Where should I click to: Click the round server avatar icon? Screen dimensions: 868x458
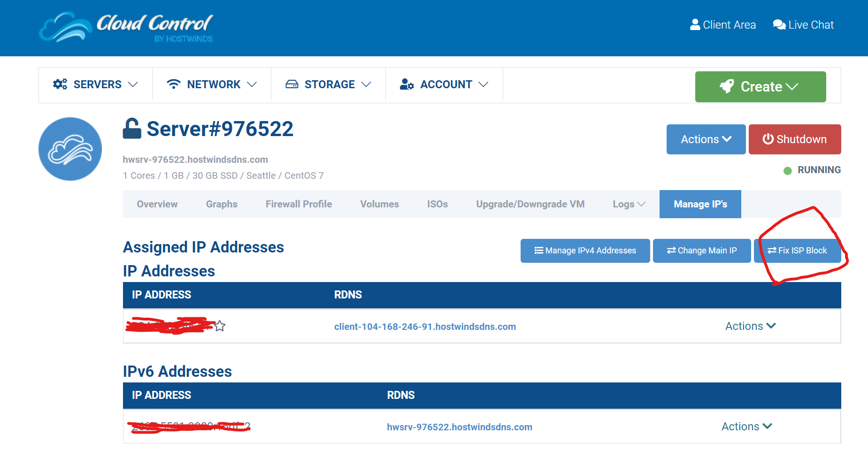point(70,149)
